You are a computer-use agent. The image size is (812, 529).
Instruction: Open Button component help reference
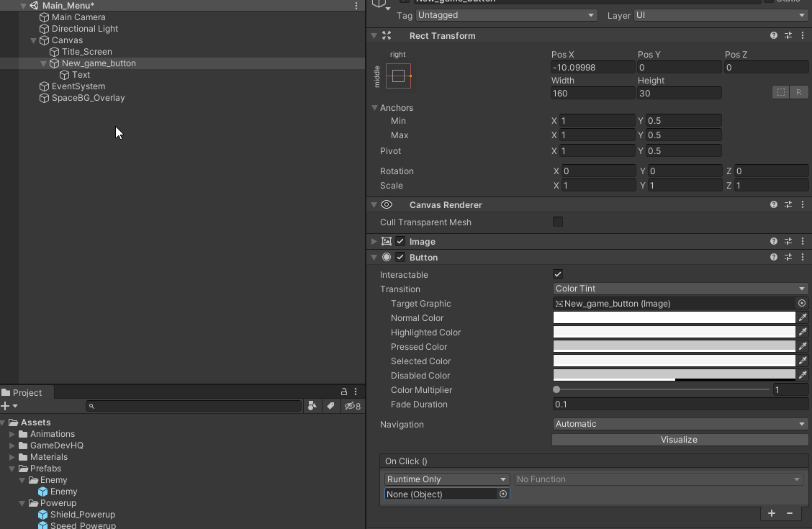[774, 257]
